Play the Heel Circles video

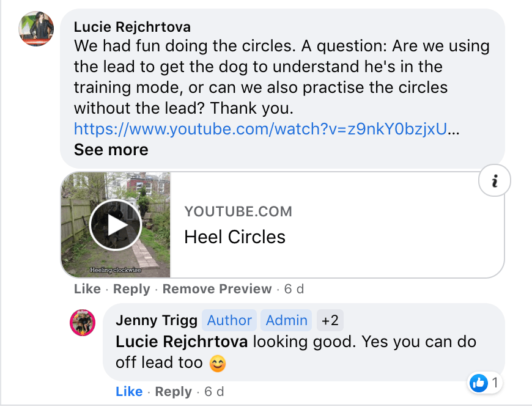coord(116,226)
